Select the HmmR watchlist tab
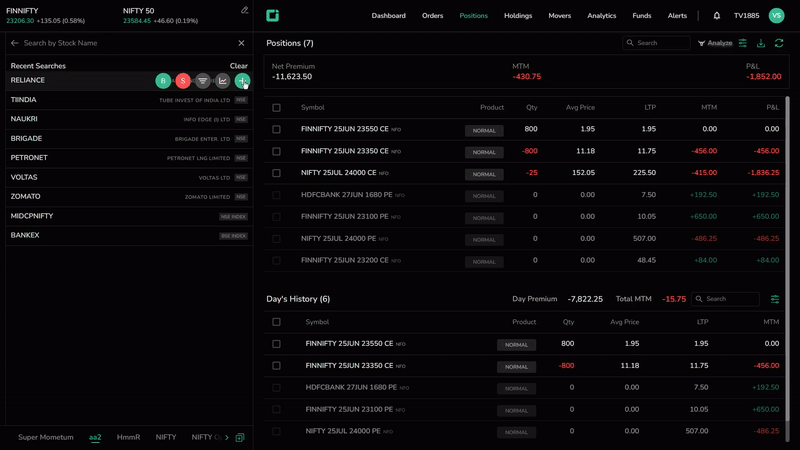The height and width of the screenshot is (450, 800). tap(129, 437)
